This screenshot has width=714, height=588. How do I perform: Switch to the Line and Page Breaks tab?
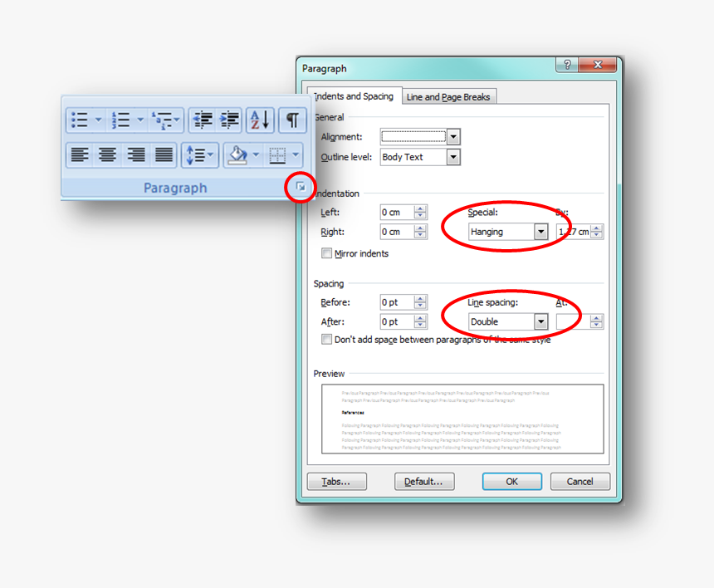pyautogui.click(x=448, y=96)
